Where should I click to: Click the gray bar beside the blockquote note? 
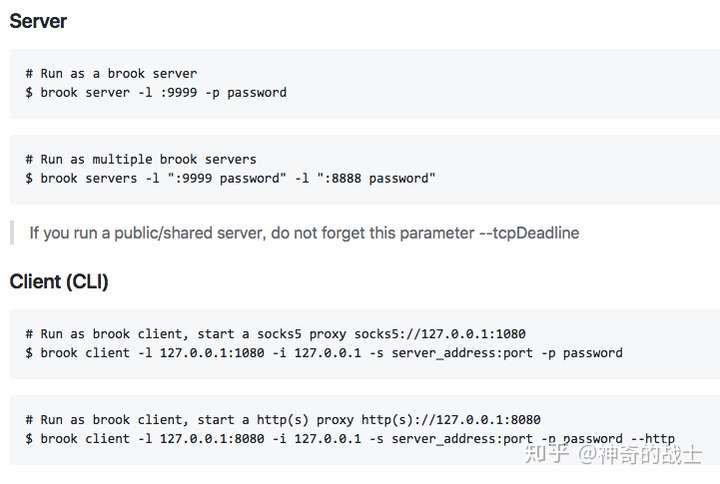tap(11, 233)
